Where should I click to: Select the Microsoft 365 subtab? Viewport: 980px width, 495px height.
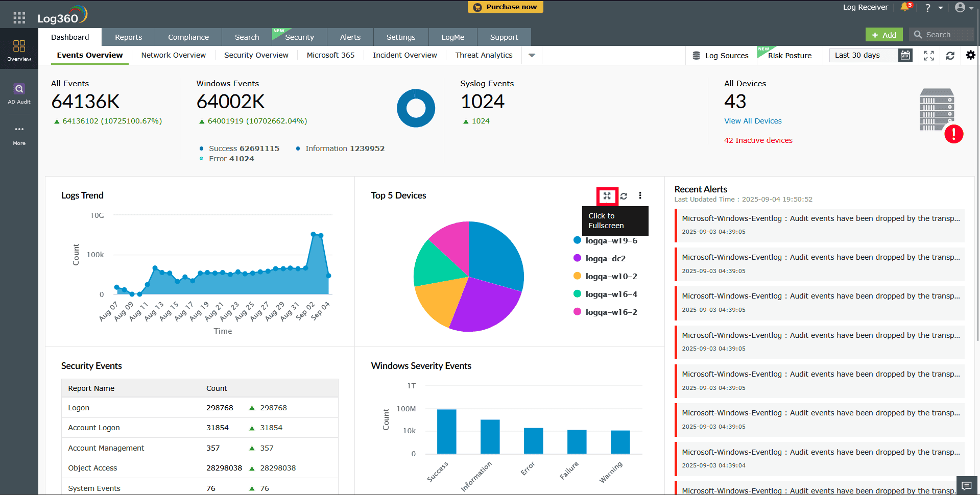330,55
